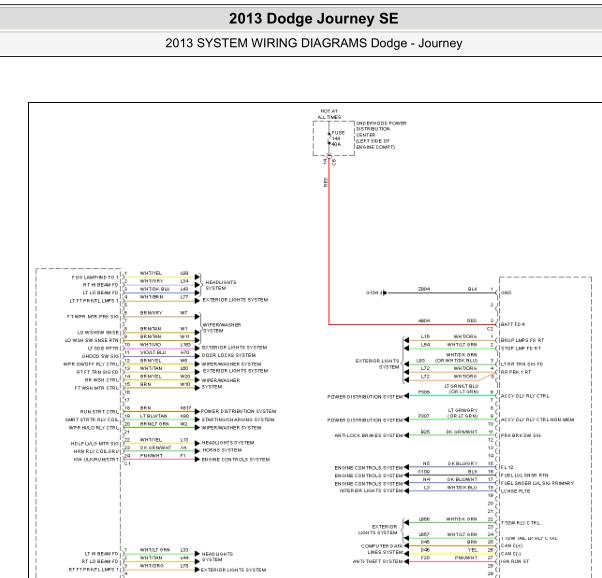The height and width of the screenshot is (578, 602).
Task: Click the 'STOP LMP FD RT' pin label
Action: click(521, 348)
